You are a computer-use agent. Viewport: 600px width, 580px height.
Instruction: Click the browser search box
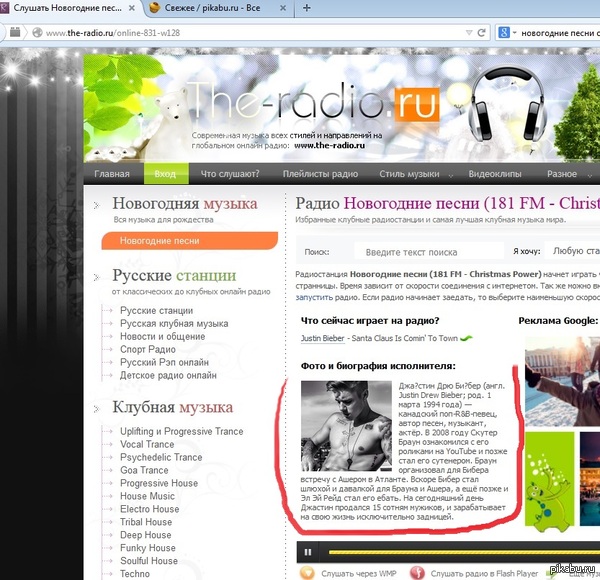click(x=560, y=33)
